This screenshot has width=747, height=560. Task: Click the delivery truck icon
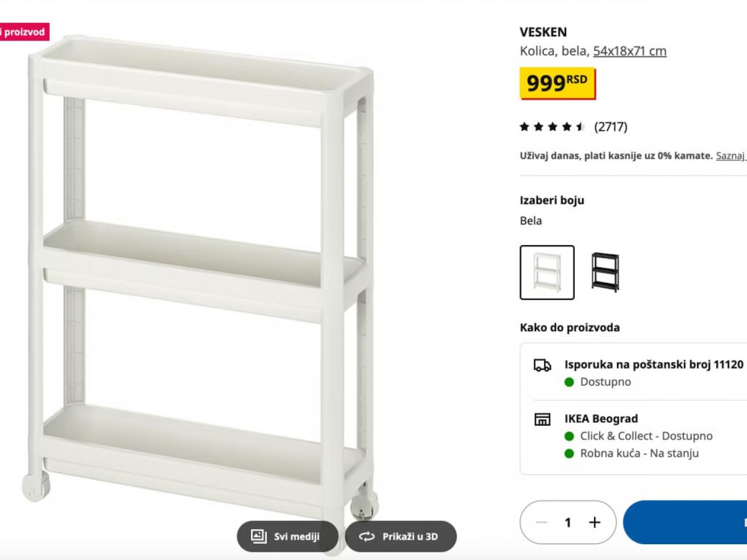click(x=542, y=366)
